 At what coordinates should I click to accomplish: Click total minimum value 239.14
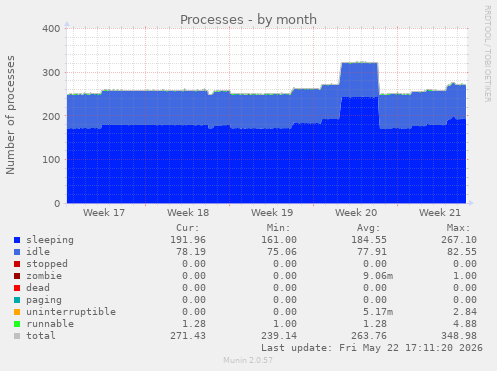[x=279, y=336]
